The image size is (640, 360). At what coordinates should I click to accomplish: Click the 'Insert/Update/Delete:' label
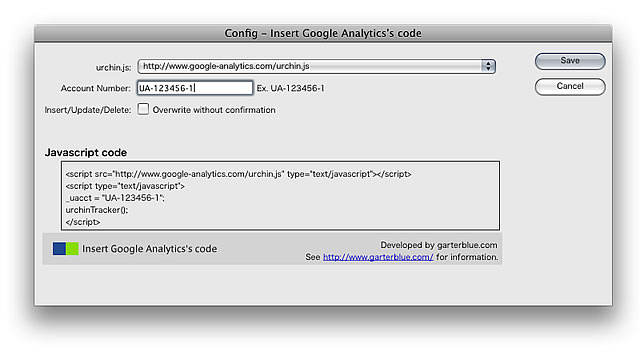88,110
